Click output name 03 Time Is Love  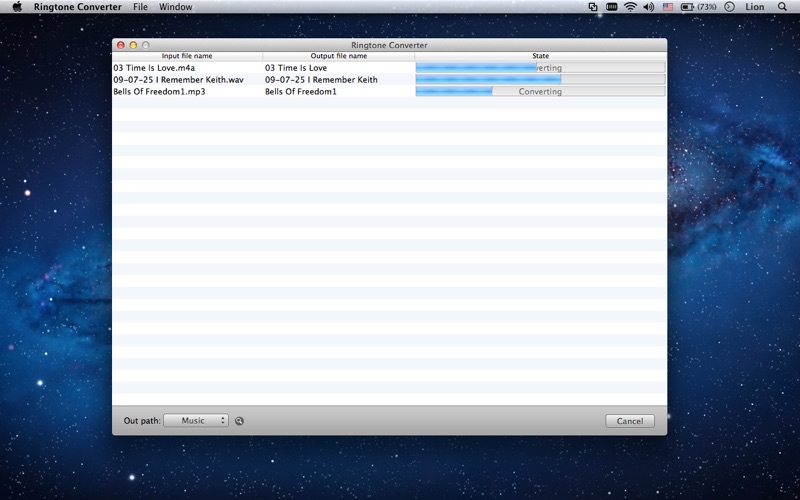pos(296,68)
